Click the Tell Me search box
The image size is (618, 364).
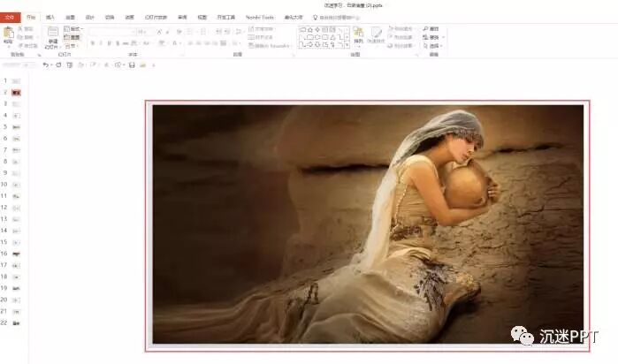pyautogui.click(x=337, y=18)
